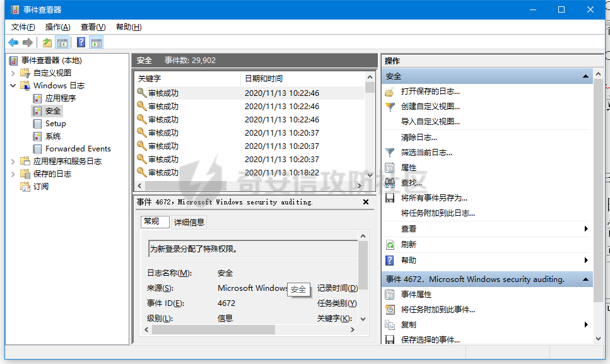Toggle the show/hide console tree toolbar icon

[x=62, y=42]
